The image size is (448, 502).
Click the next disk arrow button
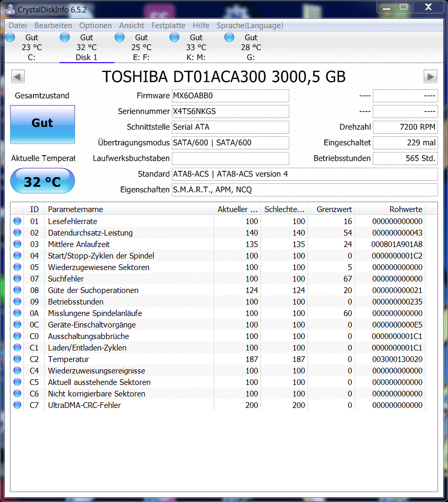(430, 77)
